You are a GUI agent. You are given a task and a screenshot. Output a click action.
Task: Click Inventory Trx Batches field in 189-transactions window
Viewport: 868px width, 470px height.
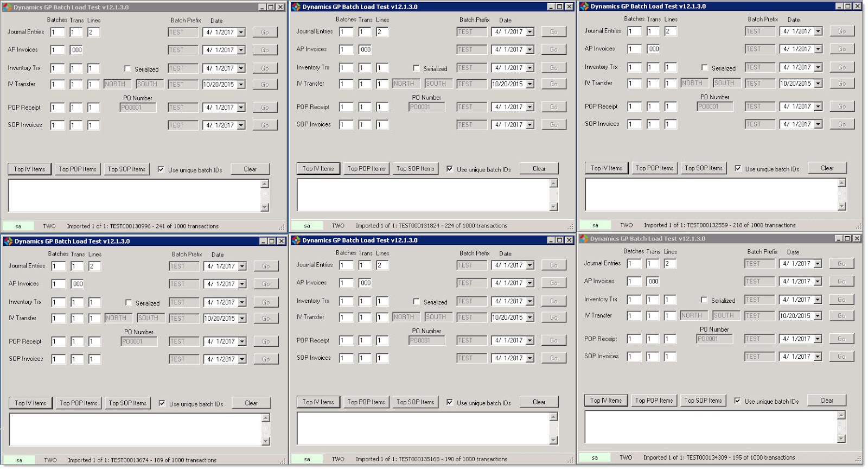click(59, 303)
